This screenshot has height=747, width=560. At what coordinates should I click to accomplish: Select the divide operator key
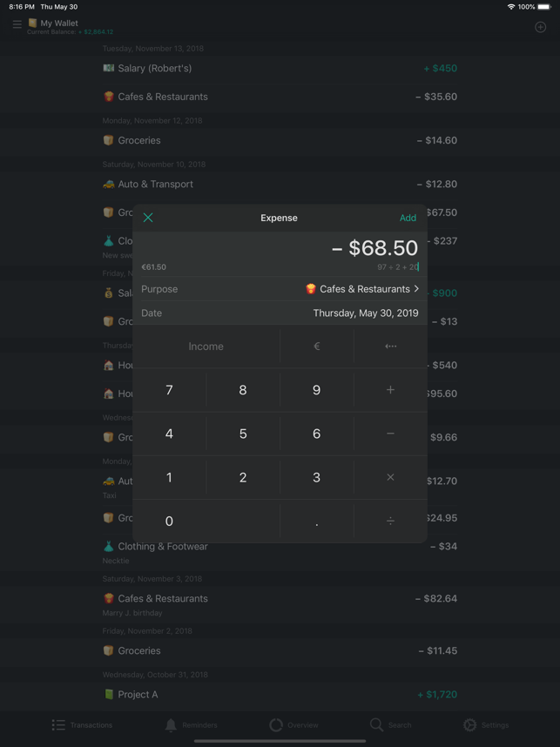point(391,522)
